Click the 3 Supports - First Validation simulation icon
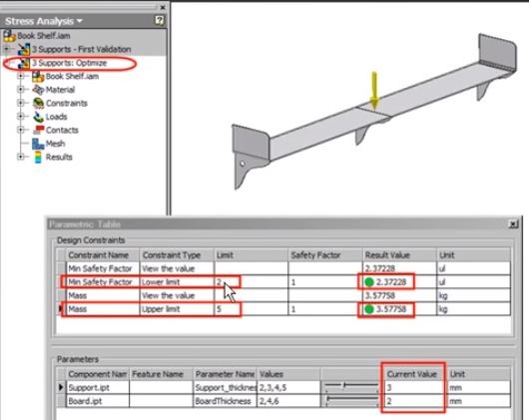This screenshot has height=420, width=529. pyautogui.click(x=24, y=49)
